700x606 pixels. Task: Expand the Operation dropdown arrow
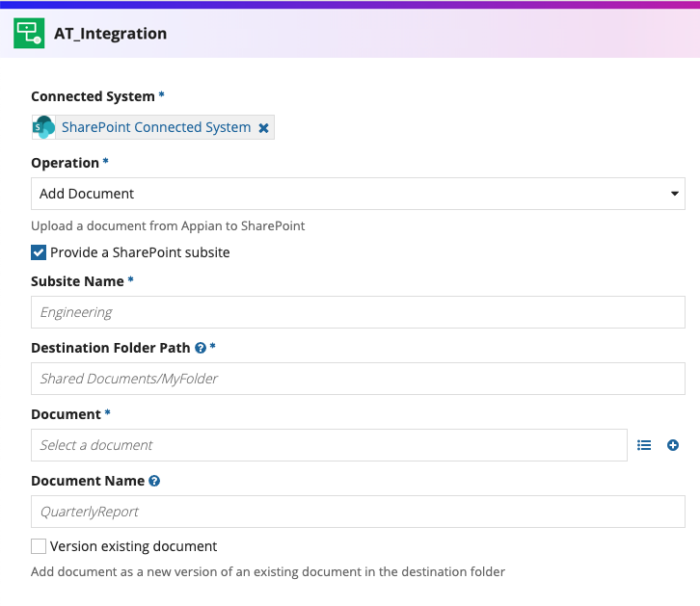(x=675, y=194)
